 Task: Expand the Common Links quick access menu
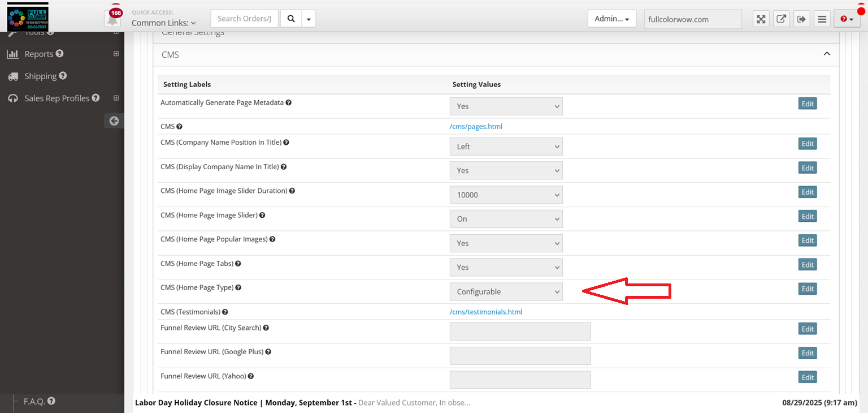click(x=164, y=23)
